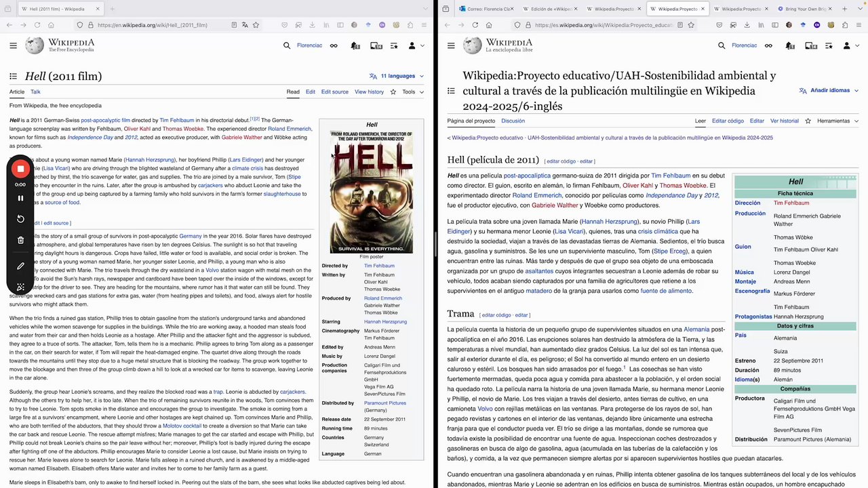The height and width of the screenshot is (488, 868).
Task: Expand the Tools menu in English Wikipedia
Action: point(412,92)
